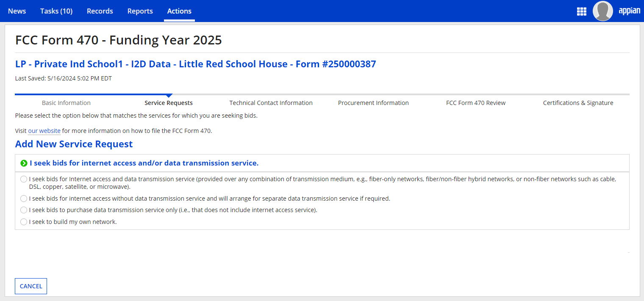The image size is (644, 301).
Task: Click the user profile avatar
Action: [602, 11]
